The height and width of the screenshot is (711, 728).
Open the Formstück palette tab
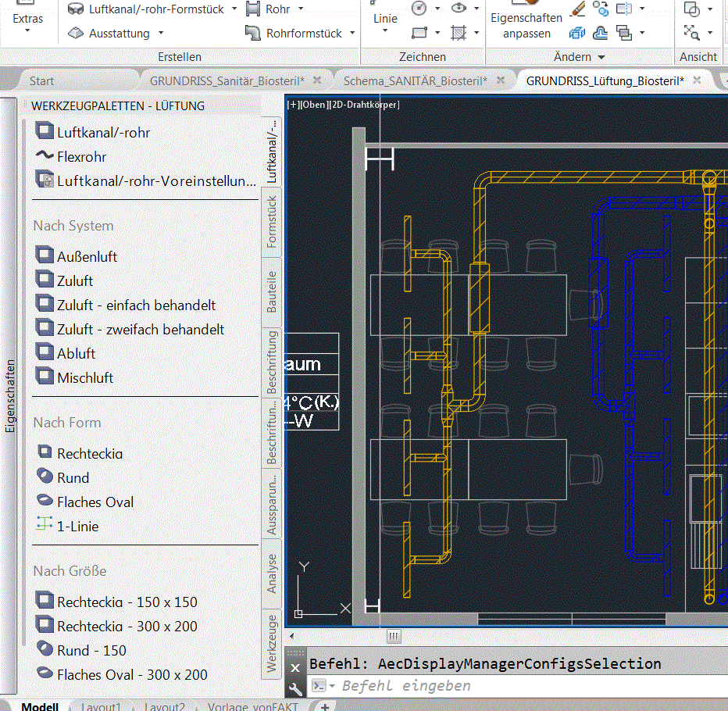click(272, 219)
